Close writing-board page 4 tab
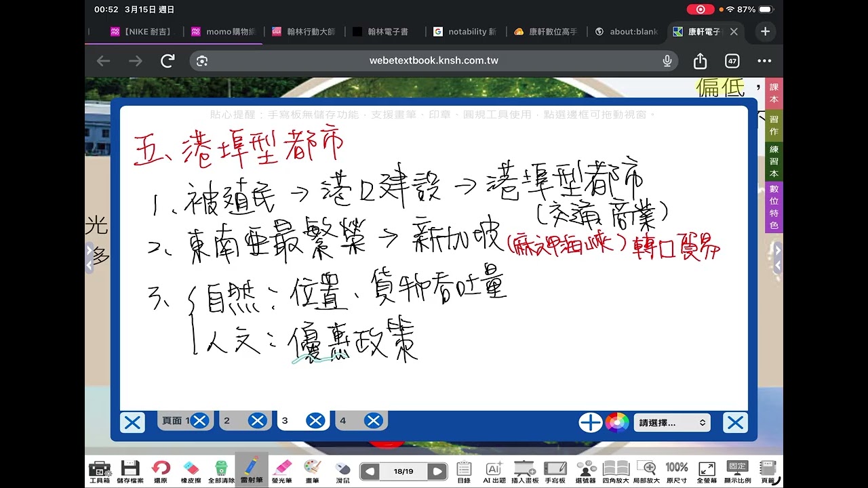Viewport: 868px width, 488px height. click(x=374, y=421)
